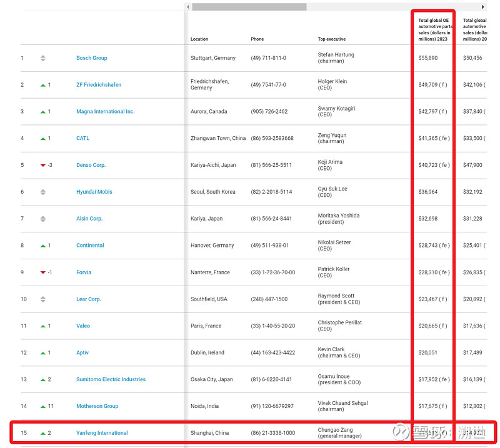Select executive Stefan Hartung cell
Screen dimensions: 500x448
(x=336, y=57)
